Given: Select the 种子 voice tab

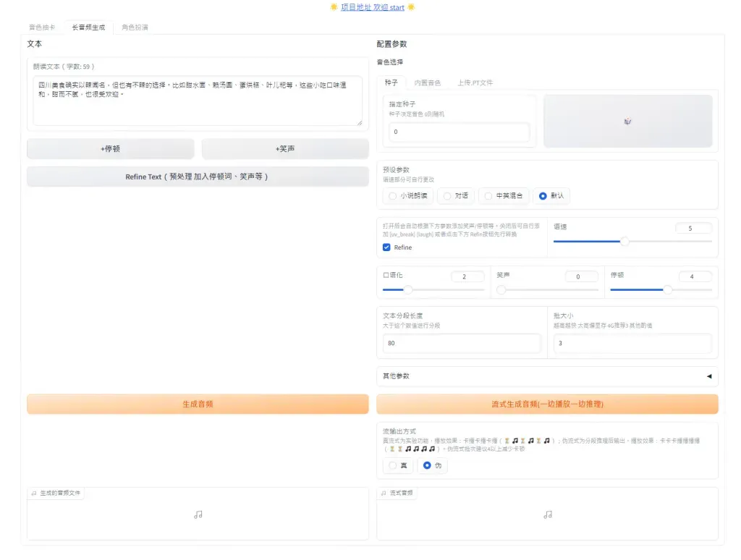Looking at the screenshot, I should pyautogui.click(x=391, y=82).
